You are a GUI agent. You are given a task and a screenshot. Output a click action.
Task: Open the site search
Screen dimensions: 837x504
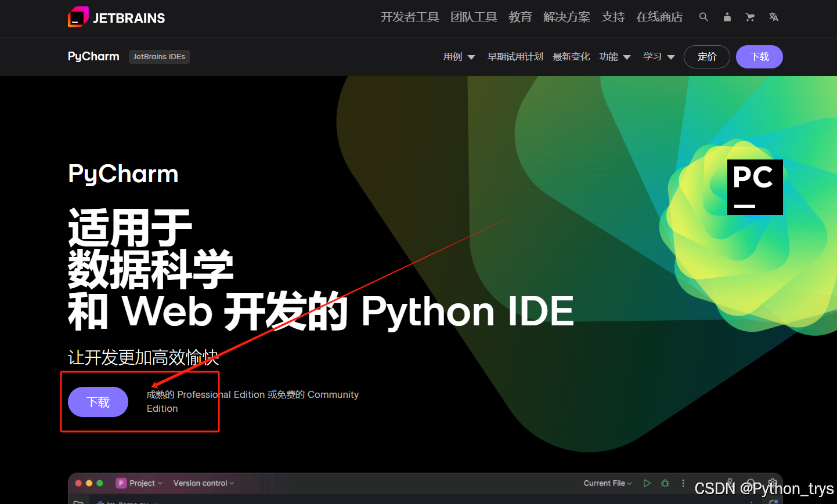(x=703, y=17)
